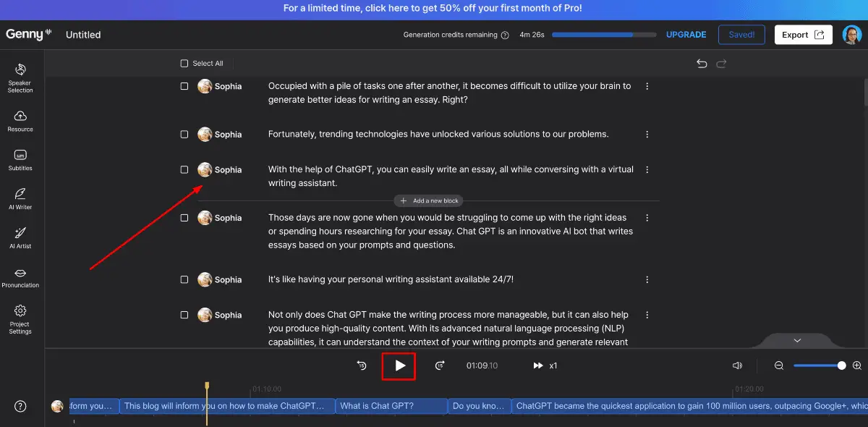The height and width of the screenshot is (427, 868).
Task: Click the Genny logo
Action: point(29,34)
